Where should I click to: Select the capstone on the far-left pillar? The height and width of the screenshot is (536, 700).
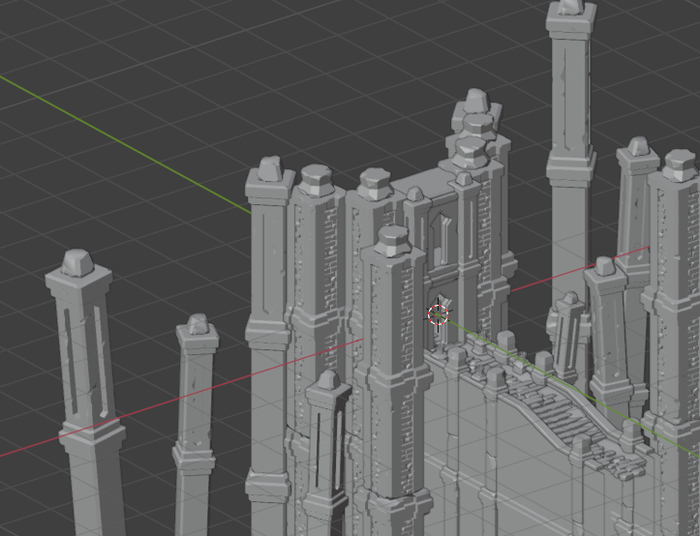77,263
